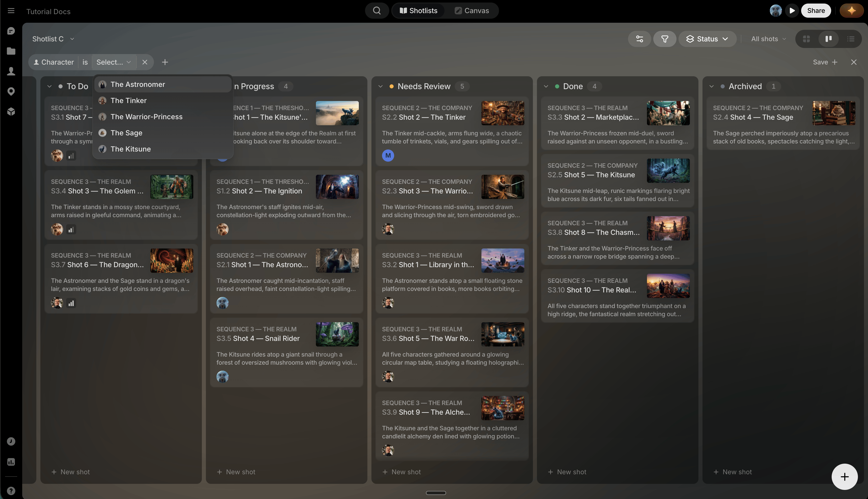Switch to board column view
868x499 pixels.
(829, 39)
